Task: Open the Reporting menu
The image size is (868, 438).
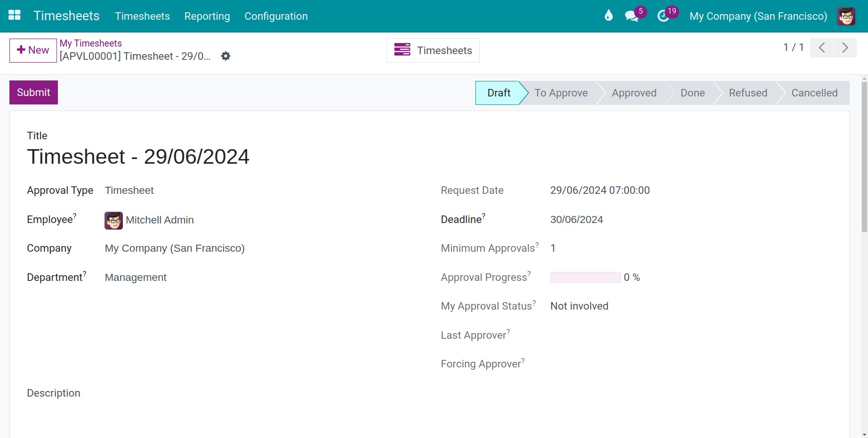Action: (x=207, y=16)
